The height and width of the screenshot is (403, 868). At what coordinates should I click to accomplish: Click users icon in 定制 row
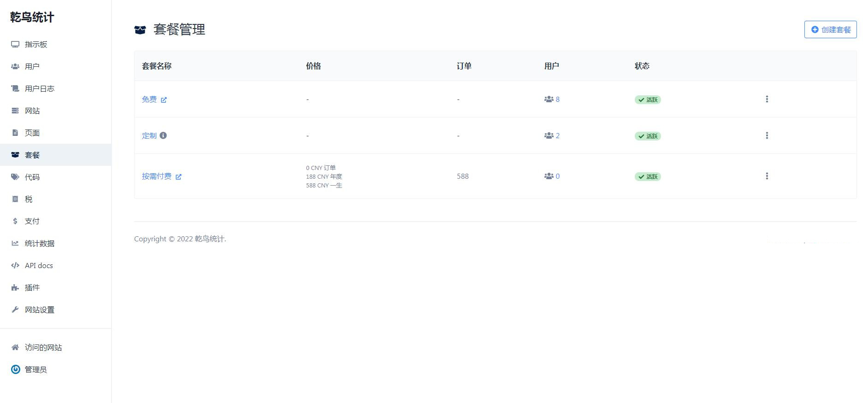(x=549, y=135)
